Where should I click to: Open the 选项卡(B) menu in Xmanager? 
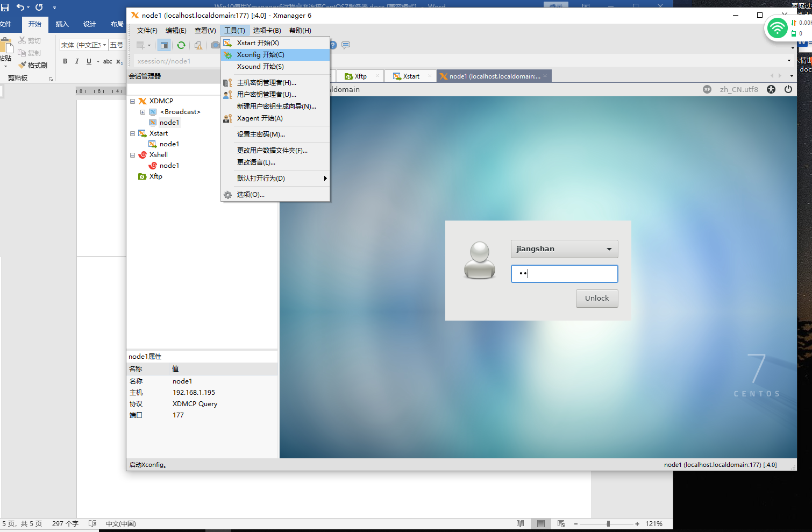[x=267, y=31]
